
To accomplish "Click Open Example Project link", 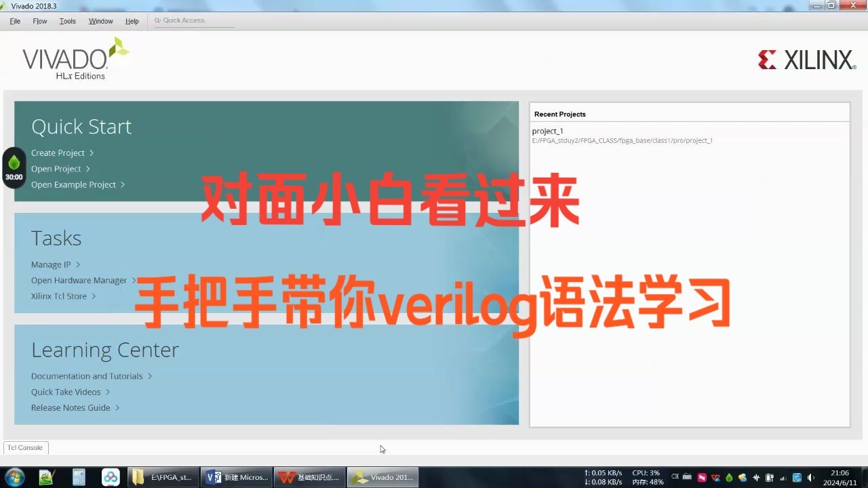I will (x=78, y=184).
